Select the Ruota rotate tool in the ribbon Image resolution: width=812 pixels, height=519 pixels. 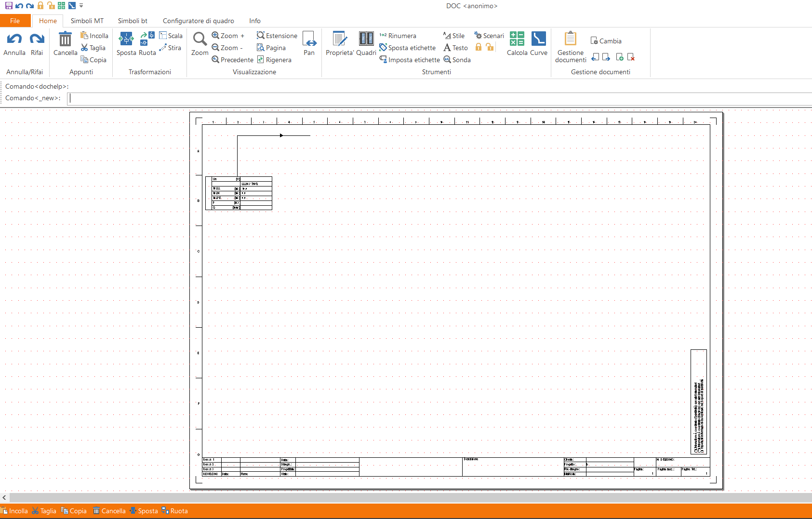(147, 39)
